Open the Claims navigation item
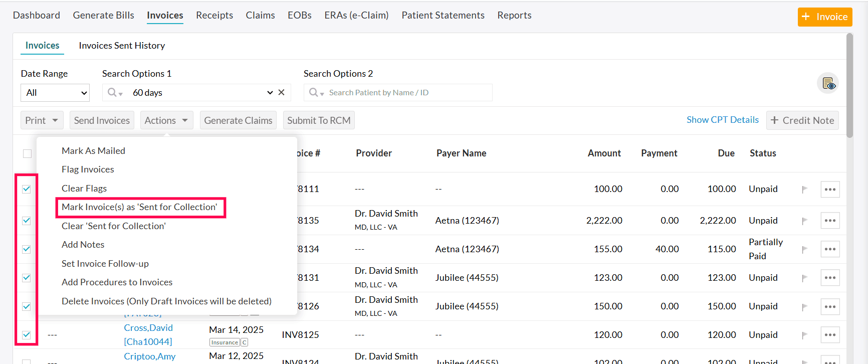Image resolution: width=868 pixels, height=364 pixels. point(260,16)
